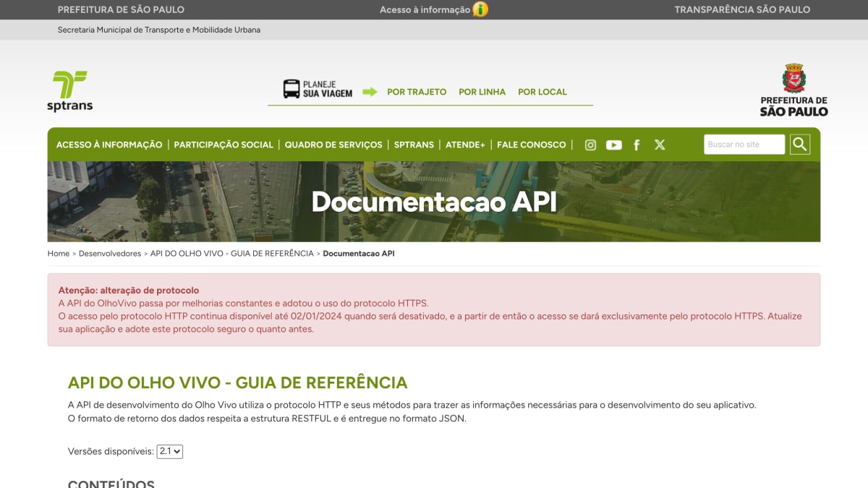
Task: Open the Acesso à Informação menu
Action: 109,145
